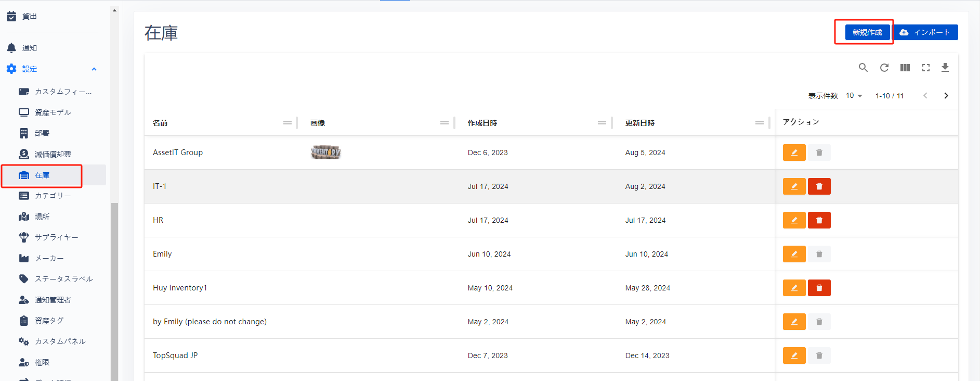Delete the IT-1 inventory row
The height and width of the screenshot is (381, 980).
pos(819,186)
